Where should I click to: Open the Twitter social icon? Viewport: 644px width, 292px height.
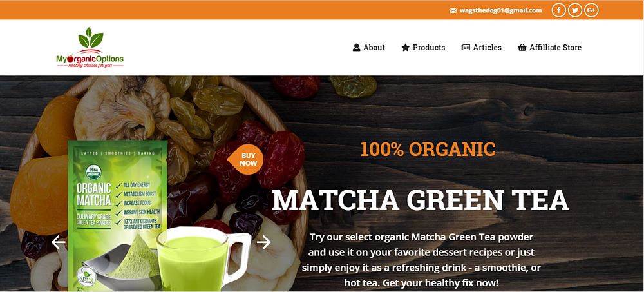[574, 10]
